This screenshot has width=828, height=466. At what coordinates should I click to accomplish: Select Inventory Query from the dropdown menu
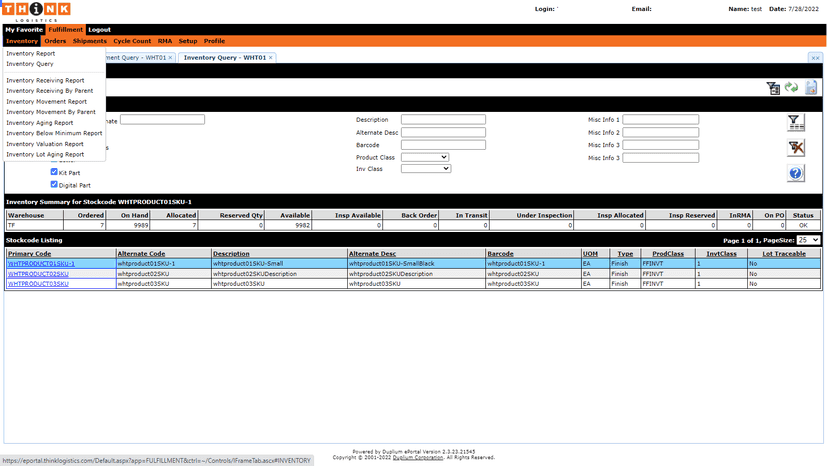[30, 64]
